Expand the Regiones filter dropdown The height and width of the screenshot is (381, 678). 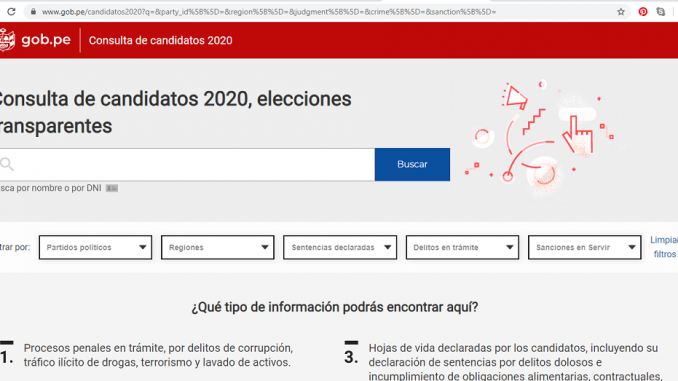click(217, 247)
